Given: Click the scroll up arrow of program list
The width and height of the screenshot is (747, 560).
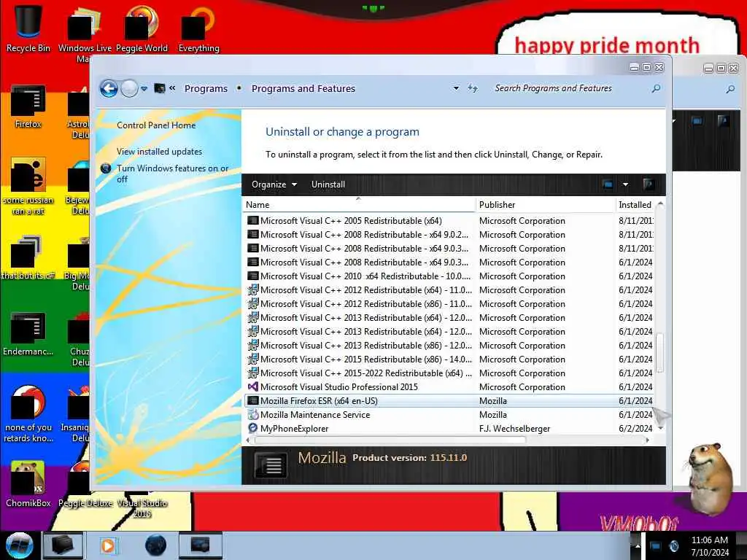Looking at the screenshot, I should [x=660, y=204].
